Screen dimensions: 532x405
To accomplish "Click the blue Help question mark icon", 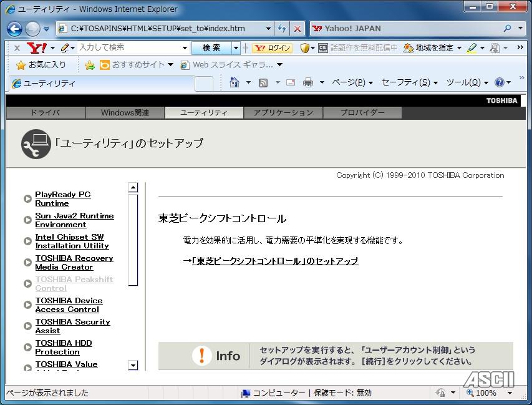I will coord(500,82).
